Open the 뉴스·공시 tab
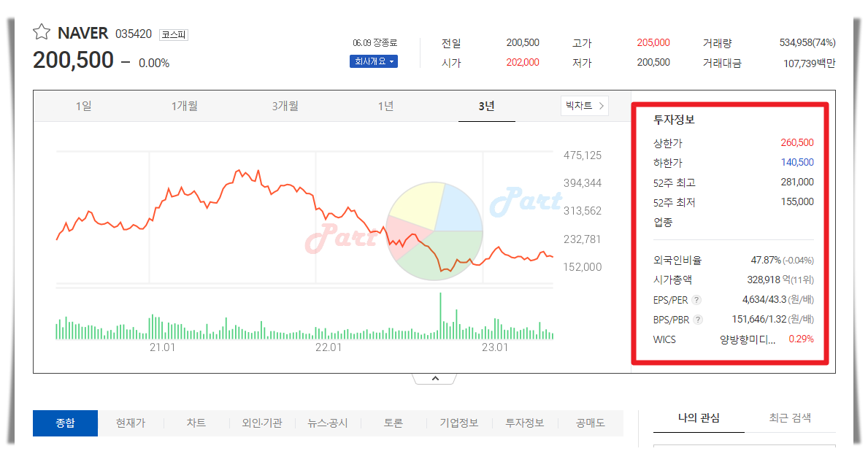The height and width of the screenshot is (462, 868). (328, 423)
